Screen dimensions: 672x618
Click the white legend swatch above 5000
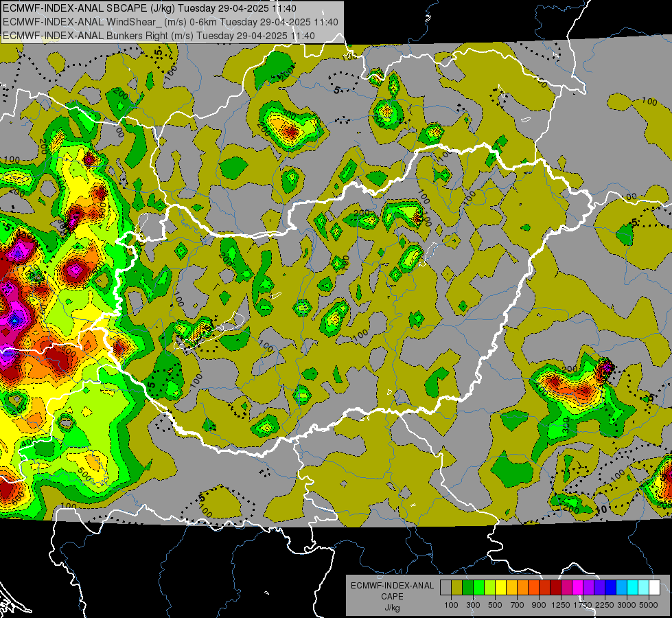coord(654,587)
